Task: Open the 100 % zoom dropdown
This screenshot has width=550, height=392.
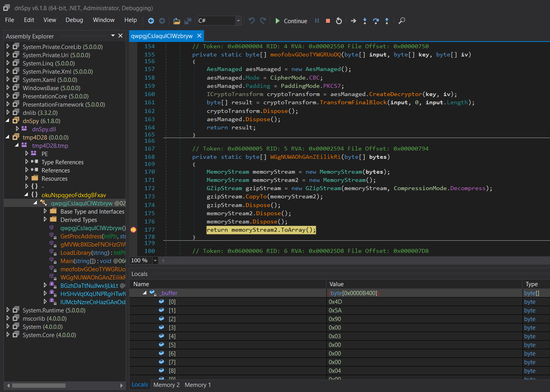Action: pos(155,261)
